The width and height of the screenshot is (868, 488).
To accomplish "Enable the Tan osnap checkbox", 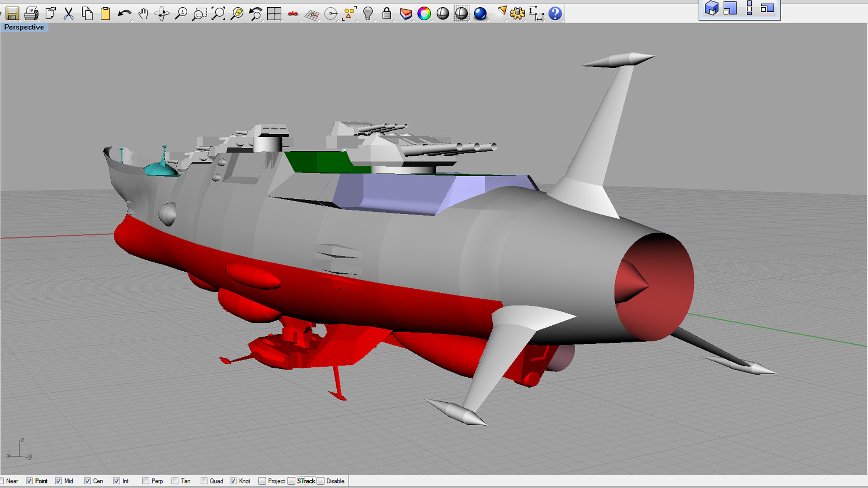I will [175, 481].
